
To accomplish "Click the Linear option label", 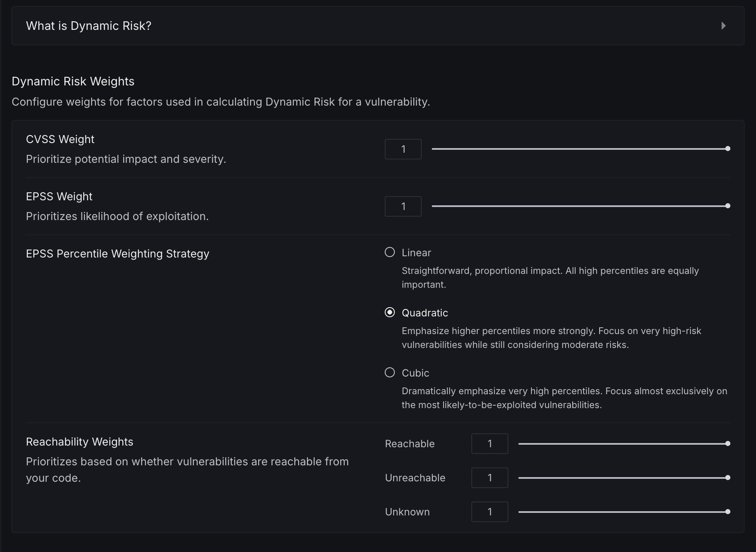I will 416,252.
